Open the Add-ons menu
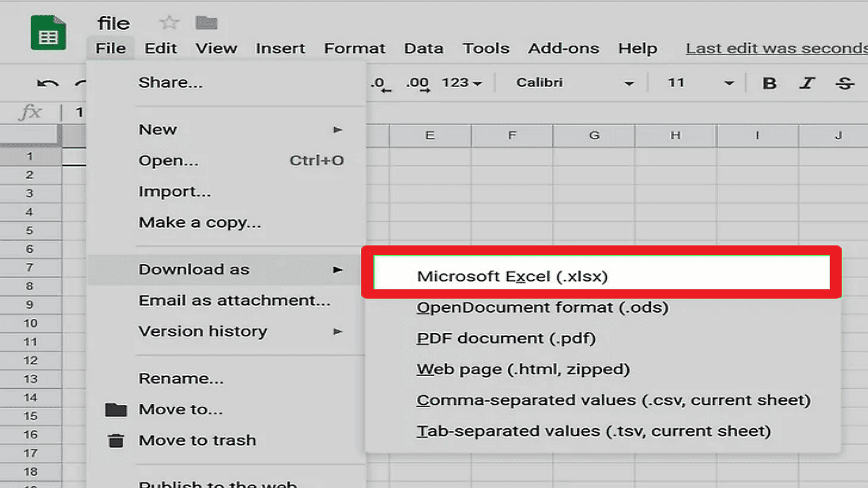This screenshot has width=868, height=488. pos(564,48)
